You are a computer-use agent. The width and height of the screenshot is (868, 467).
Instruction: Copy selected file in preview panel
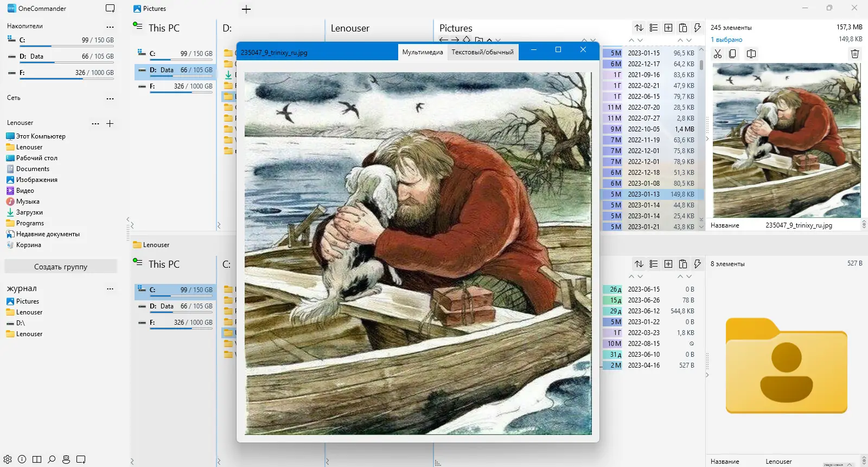pos(732,54)
